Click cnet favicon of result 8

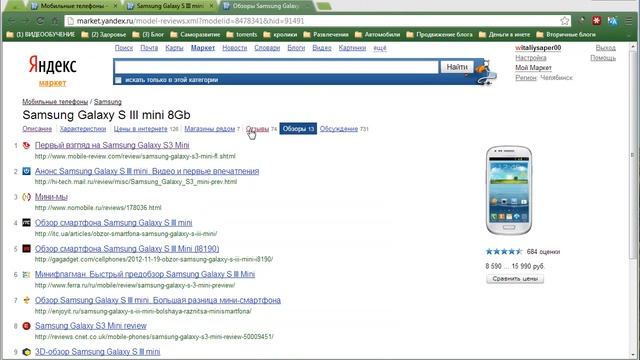point(26,326)
